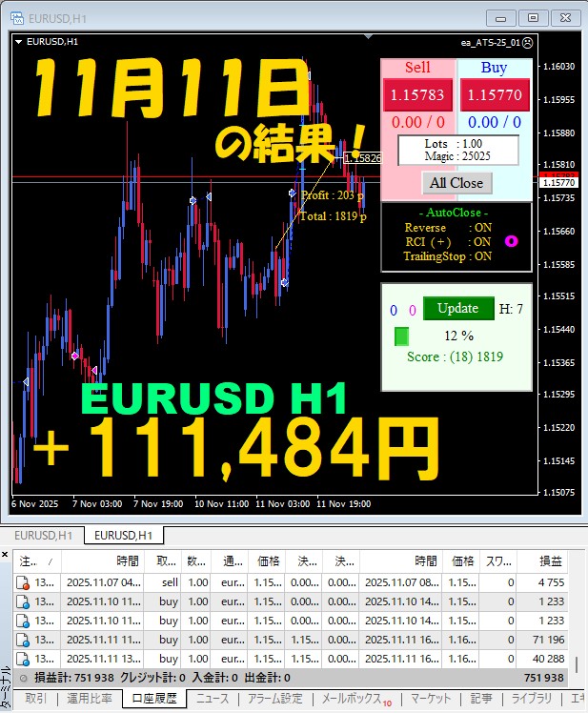This screenshot has height=713, width=588.
Task: Click the ea_ATS-25_01 expert advisor face icon
Action: point(528,43)
